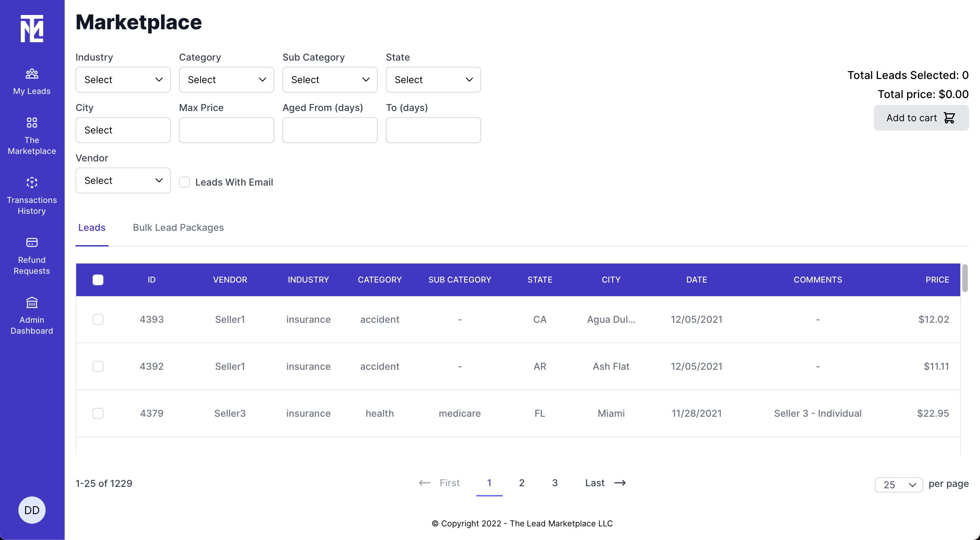Go to the Last page link
Image resolution: width=980 pixels, height=540 pixels.
(594, 483)
